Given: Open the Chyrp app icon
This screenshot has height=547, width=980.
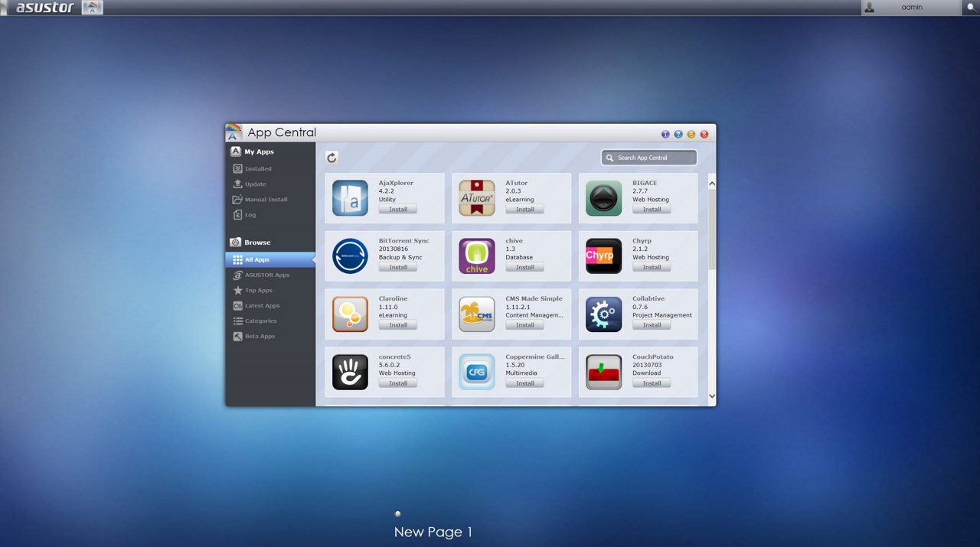Looking at the screenshot, I should pos(603,256).
